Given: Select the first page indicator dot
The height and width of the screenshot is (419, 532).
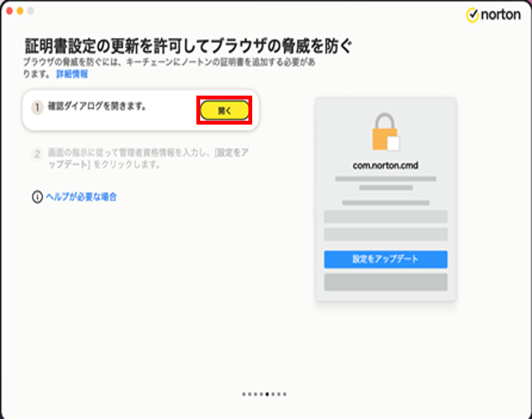Looking at the screenshot, I should (244, 394).
